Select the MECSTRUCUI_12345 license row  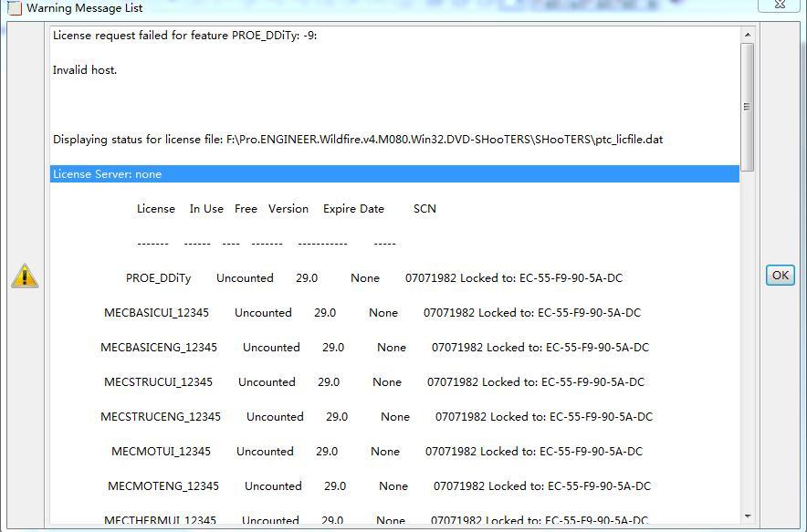[394, 382]
